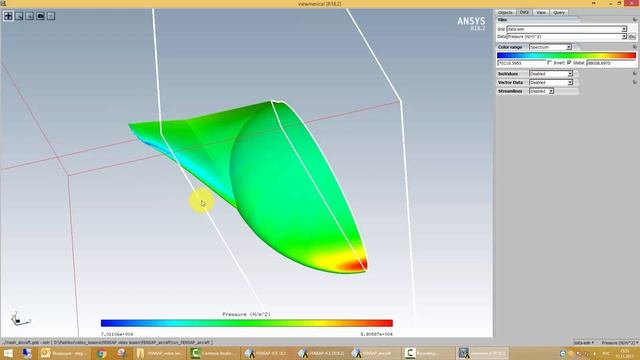Open Camtasia Studio from the taskbar

[x=214, y=353]
